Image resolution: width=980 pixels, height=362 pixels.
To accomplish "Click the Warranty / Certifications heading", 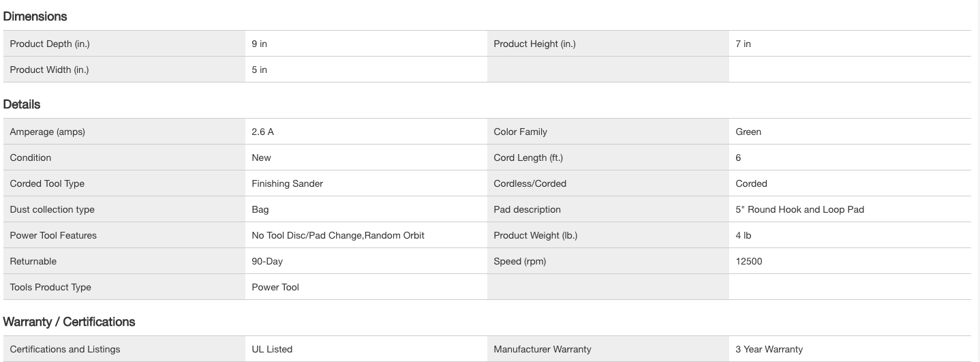I will pyautogui.click(x=69, y=322).
